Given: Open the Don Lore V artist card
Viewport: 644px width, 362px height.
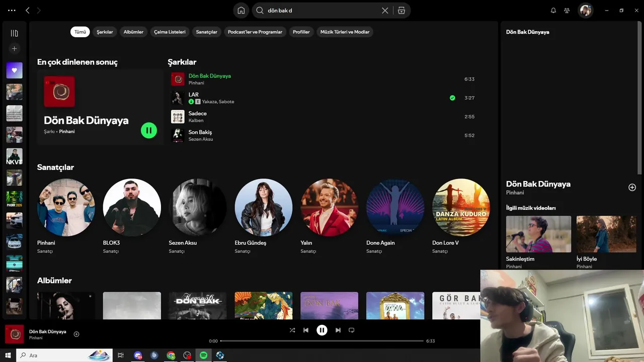Looking at the screenshot, I should pos(461,216).
